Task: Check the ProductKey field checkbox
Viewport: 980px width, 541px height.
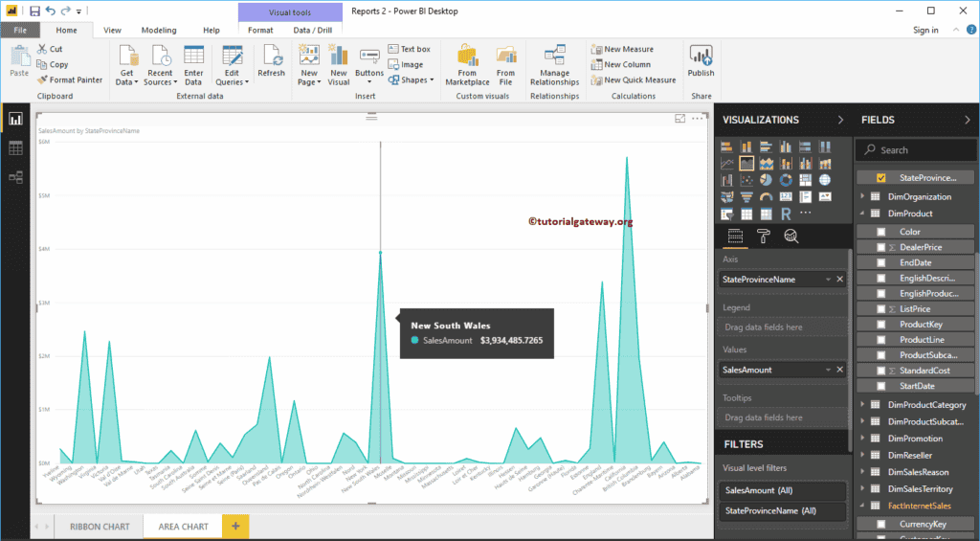Action: [x=881, y=324]
